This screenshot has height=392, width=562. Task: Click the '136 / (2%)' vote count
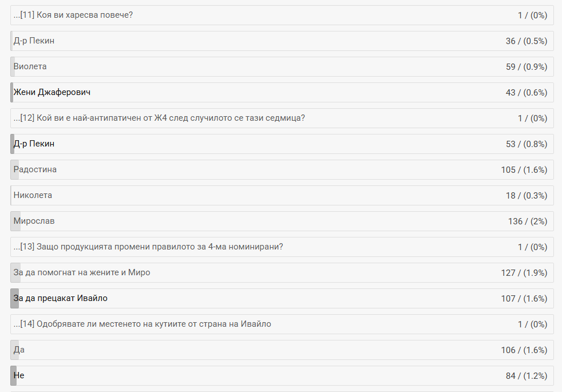527,221
